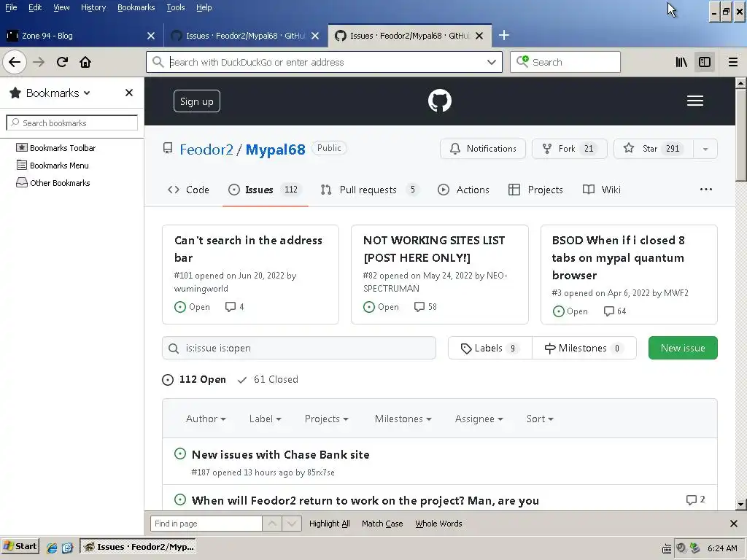Click the address bar field

[324, 62]
